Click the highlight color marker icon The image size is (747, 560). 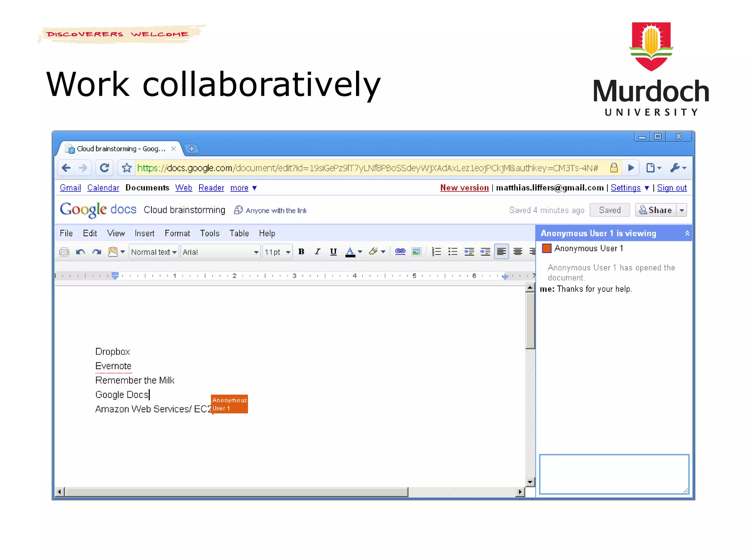pyautogui.click(x=373, y=252)
